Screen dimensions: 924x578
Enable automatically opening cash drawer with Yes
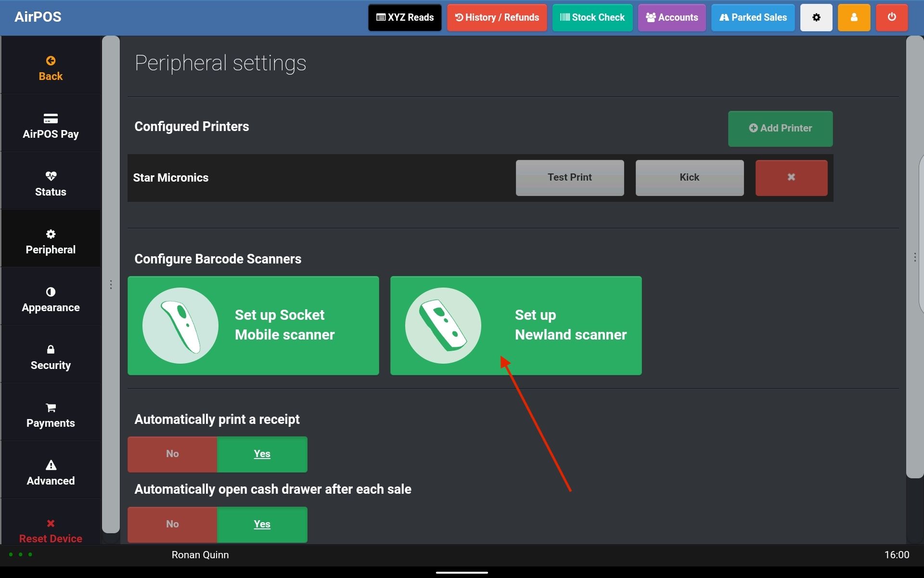click(262, 524)
